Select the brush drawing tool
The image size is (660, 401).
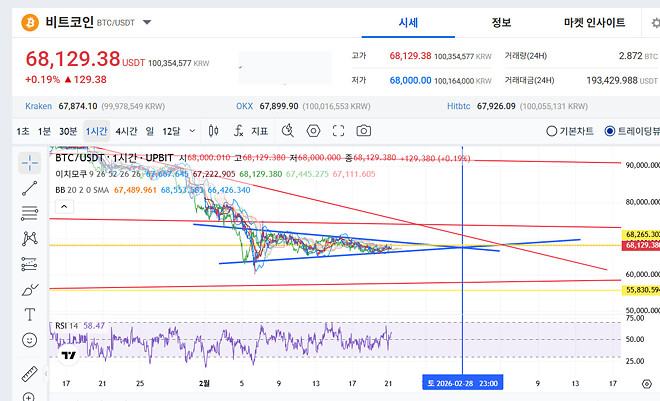(x=30, y=289)
